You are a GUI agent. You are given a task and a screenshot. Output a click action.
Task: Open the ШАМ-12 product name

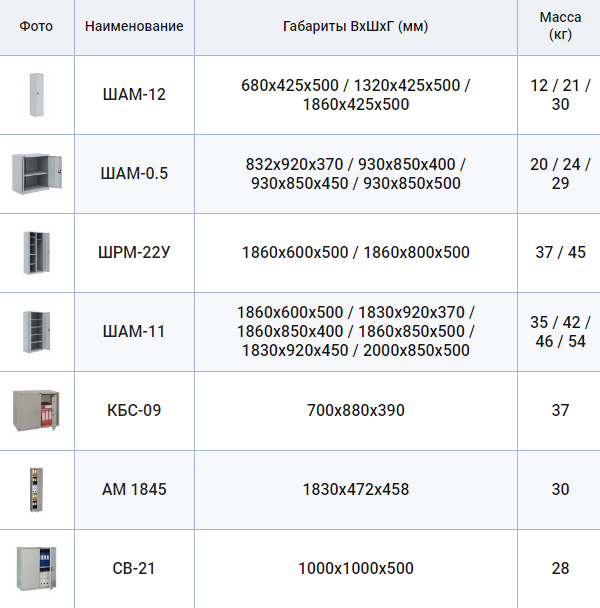[x=134, y=95]
